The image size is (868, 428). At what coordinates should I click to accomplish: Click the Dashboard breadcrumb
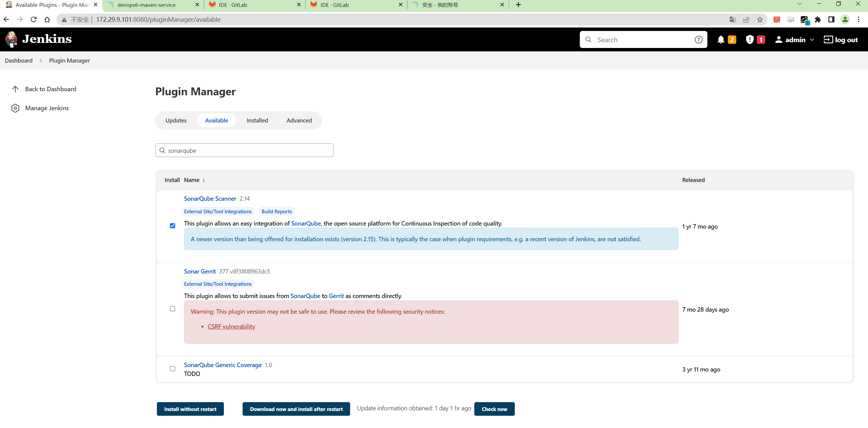click(19, 61)
